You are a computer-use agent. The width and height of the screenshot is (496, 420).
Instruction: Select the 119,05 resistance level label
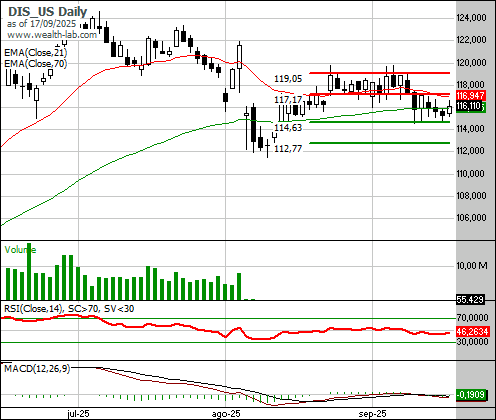288,79
